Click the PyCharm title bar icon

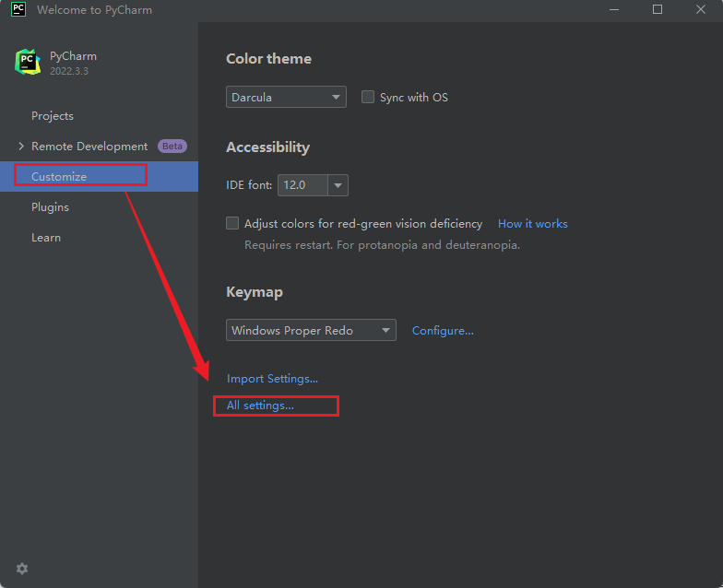pos(18,9)
